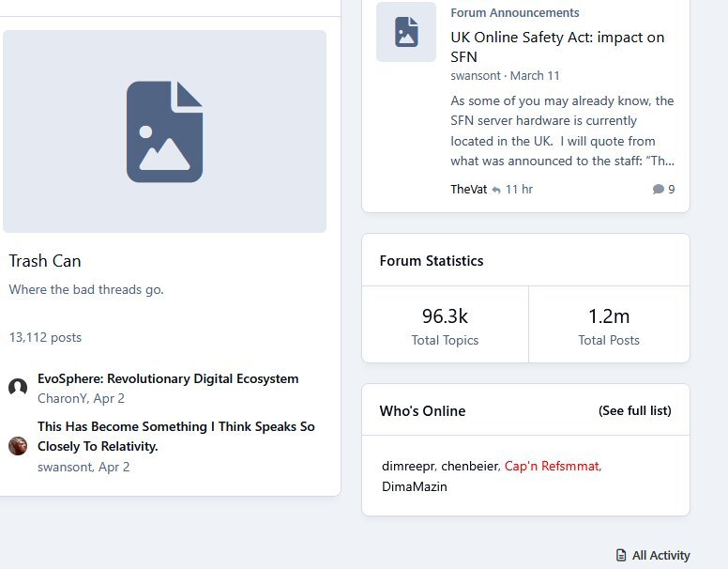Click the announcement image placeholder icon
Screen dimensions: 728x569
pos(406,32)
